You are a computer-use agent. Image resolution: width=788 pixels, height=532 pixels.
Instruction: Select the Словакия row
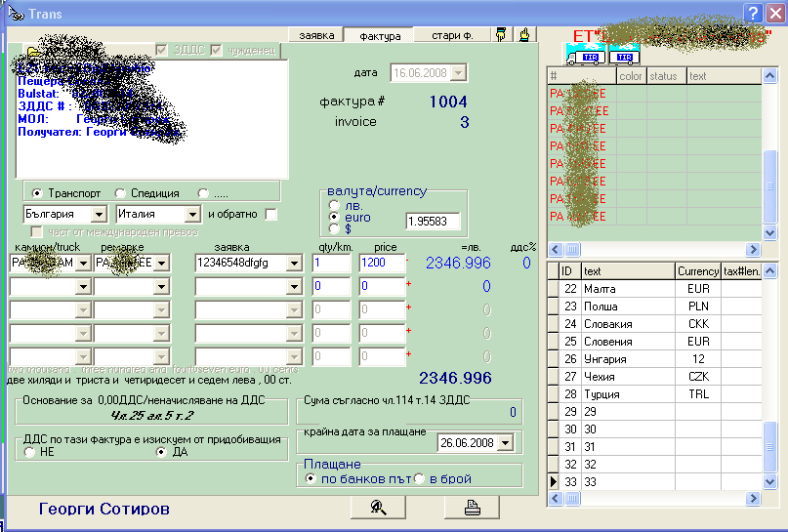coord(655,324)
